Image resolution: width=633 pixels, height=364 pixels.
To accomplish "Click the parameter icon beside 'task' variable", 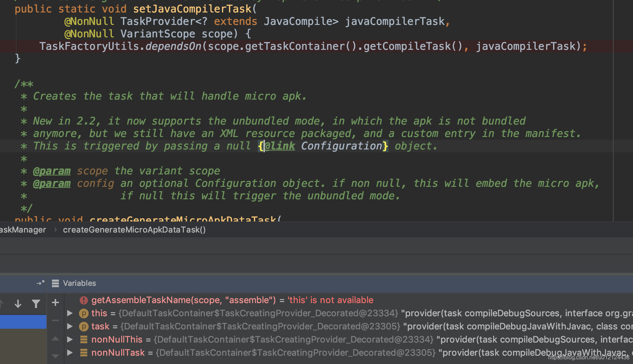I will pyautogui.click(x=83, y=327).
